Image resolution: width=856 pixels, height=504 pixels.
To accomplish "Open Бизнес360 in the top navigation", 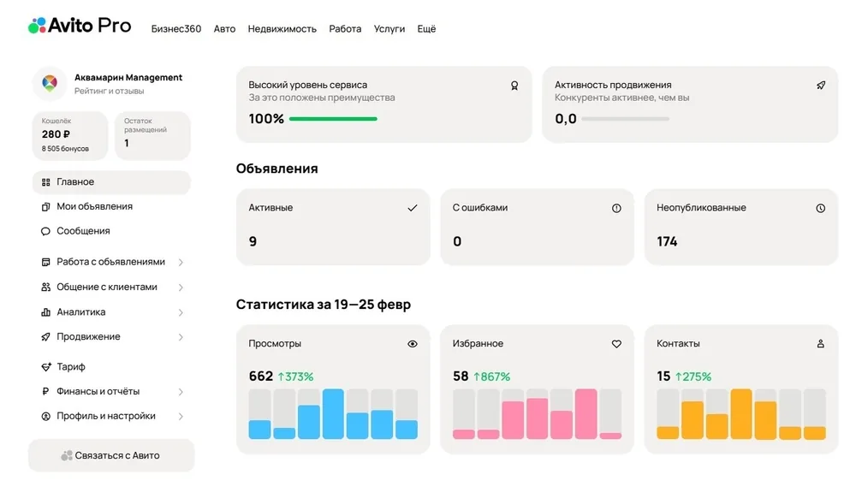I will 176,29.
